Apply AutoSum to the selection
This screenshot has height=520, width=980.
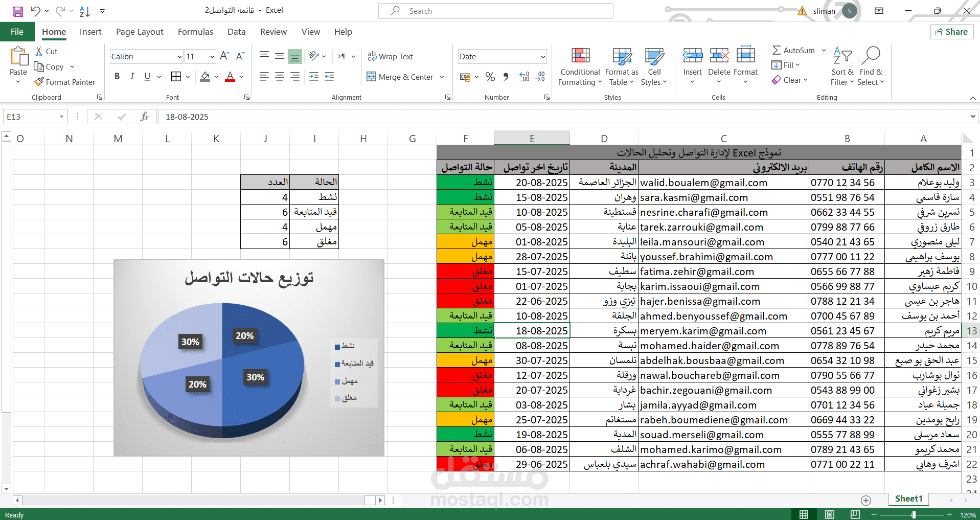(794, 50)
